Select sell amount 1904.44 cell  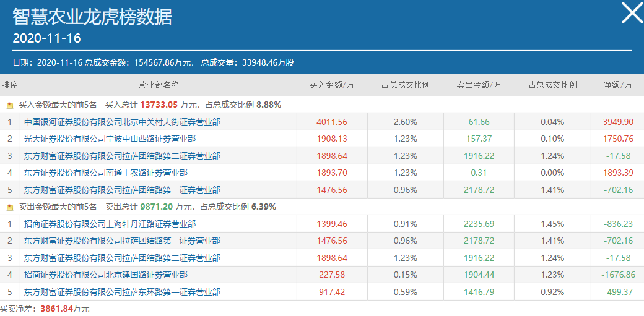click(x=479, y=275)
